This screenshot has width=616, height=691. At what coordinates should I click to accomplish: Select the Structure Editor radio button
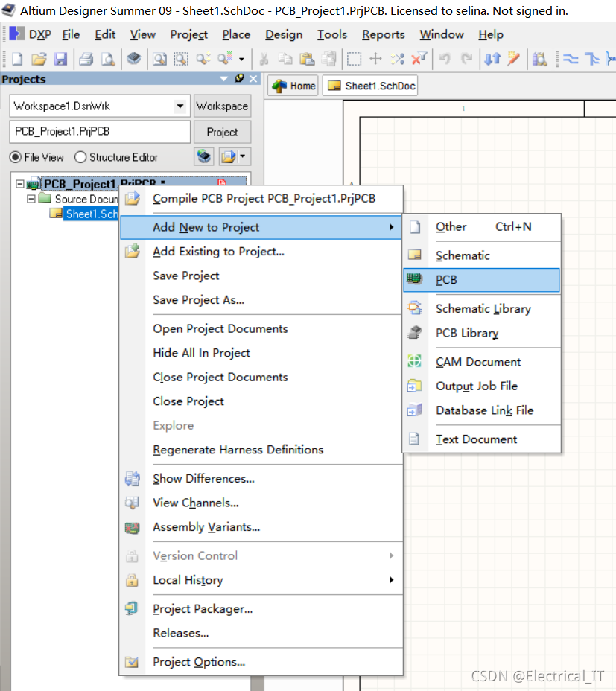pos(80,157)
